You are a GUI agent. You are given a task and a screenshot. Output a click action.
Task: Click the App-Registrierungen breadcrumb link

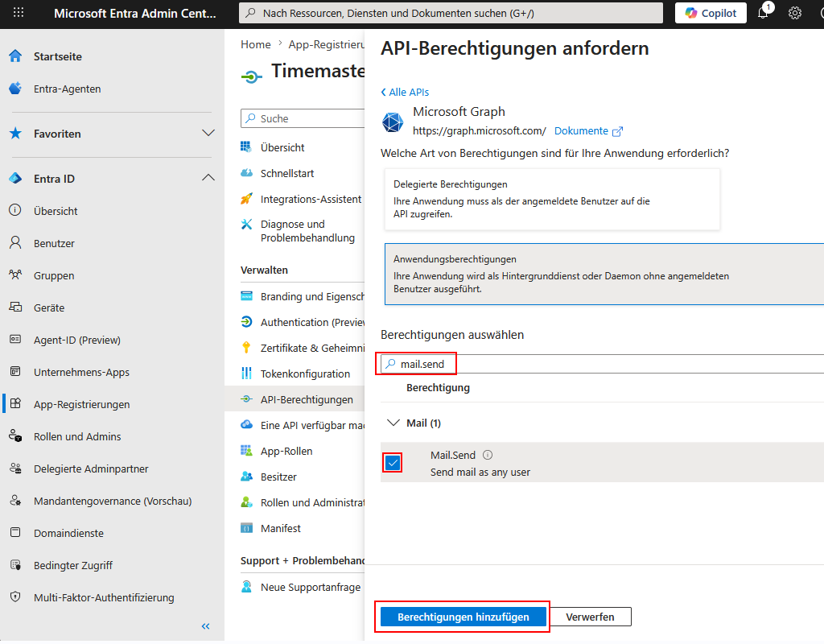click(327, 45)
